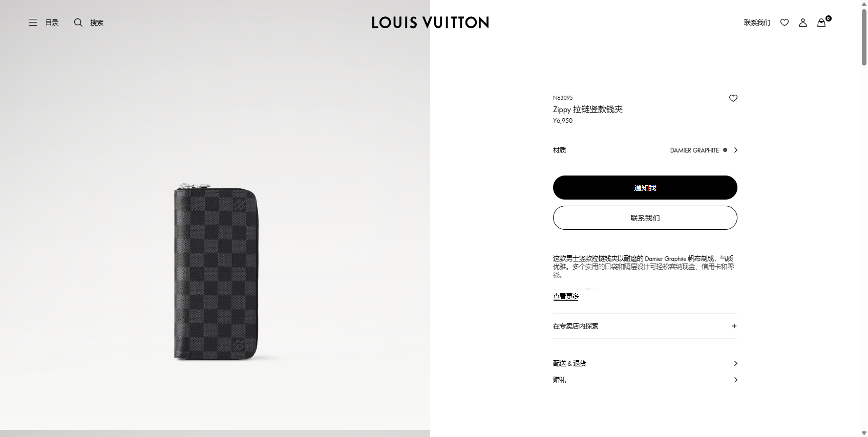The image size is (868, 437).
Task: Click 联系我们 in the top header
Action: pyautogui.click(x=757, y=23)
